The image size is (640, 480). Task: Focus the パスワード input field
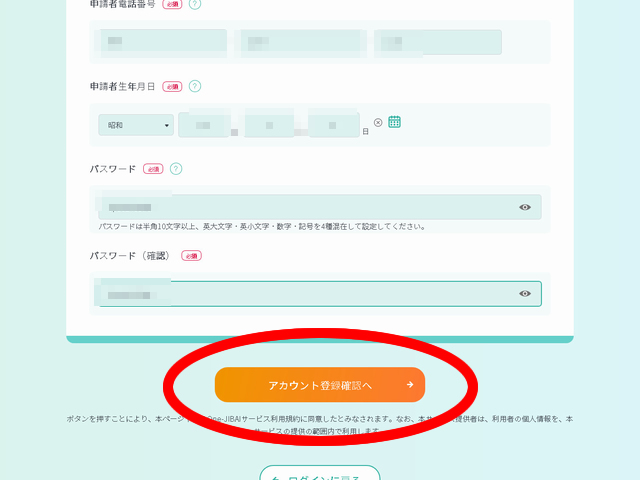pos(310,207)
